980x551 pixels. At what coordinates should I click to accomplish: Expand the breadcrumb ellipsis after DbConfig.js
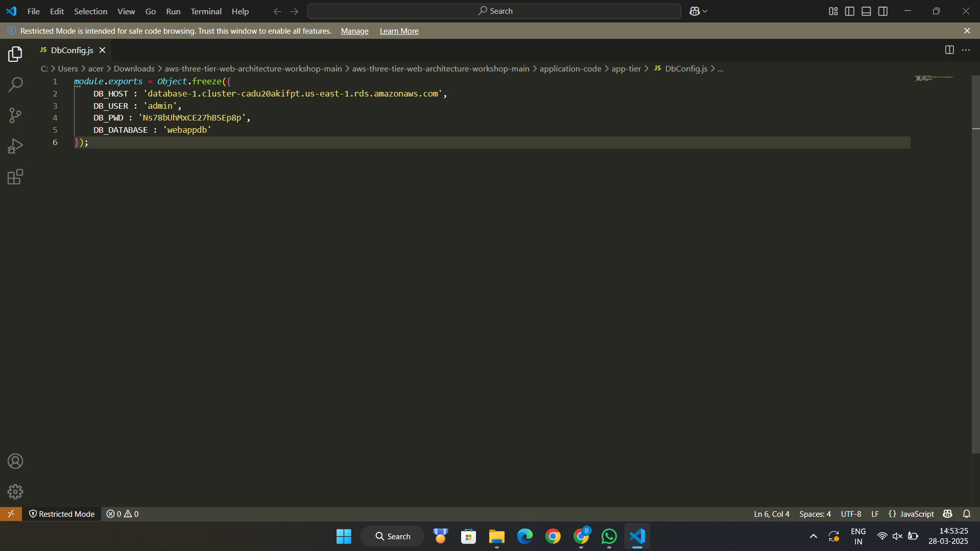[x=720, y=68]
